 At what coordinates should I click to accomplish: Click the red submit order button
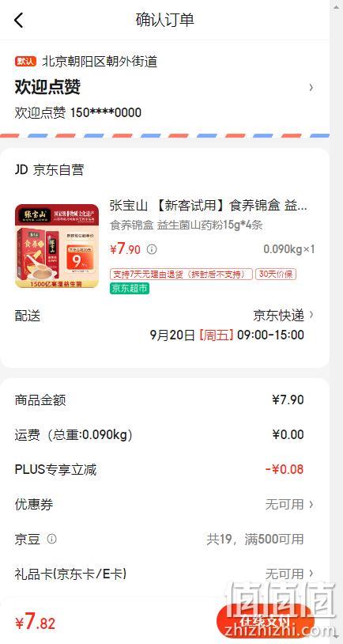tap(265, 620)
